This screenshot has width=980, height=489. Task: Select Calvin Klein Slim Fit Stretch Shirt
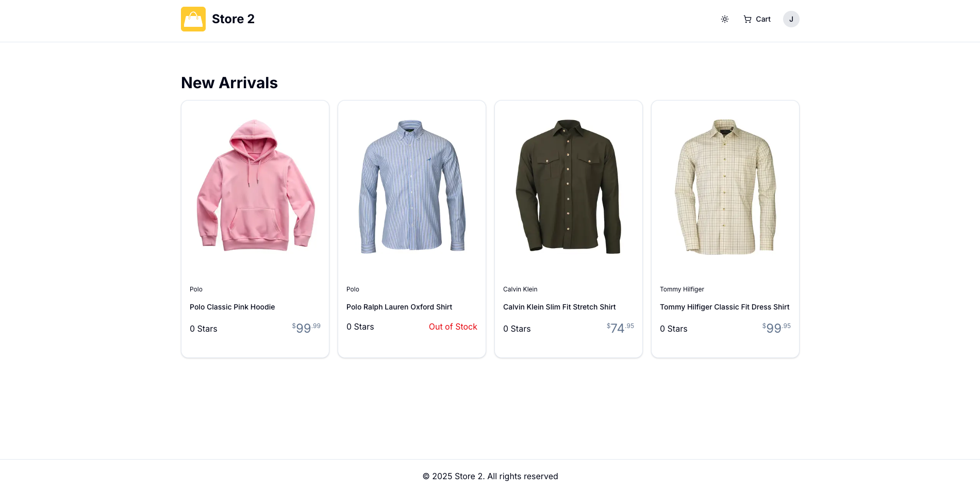[x=559, y=307]
